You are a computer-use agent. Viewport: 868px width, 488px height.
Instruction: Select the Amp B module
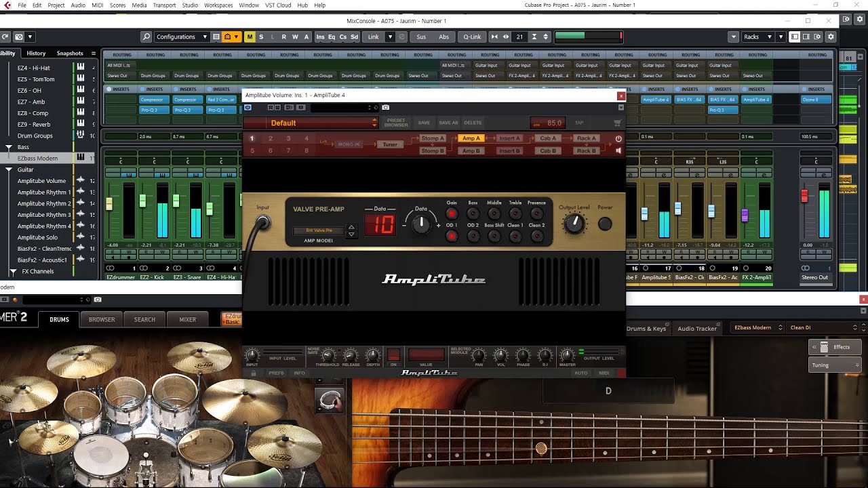(x=471, y=150)
